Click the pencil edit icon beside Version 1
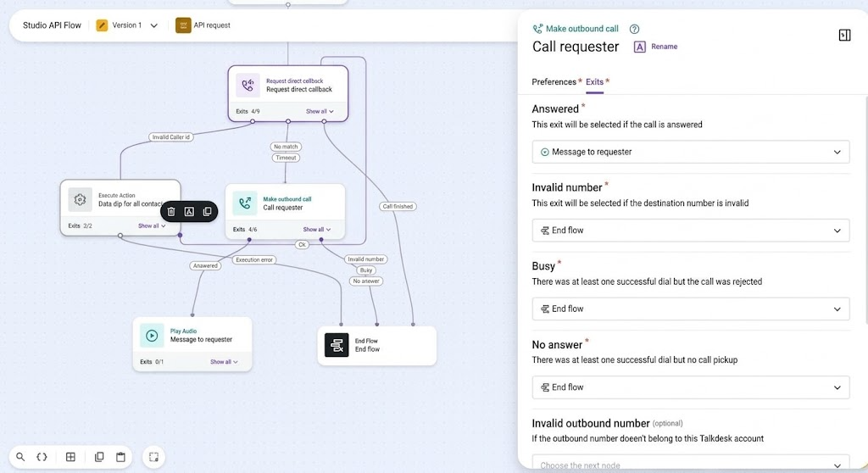The width and height of the screenshot is (868, 473). point(102,25)
